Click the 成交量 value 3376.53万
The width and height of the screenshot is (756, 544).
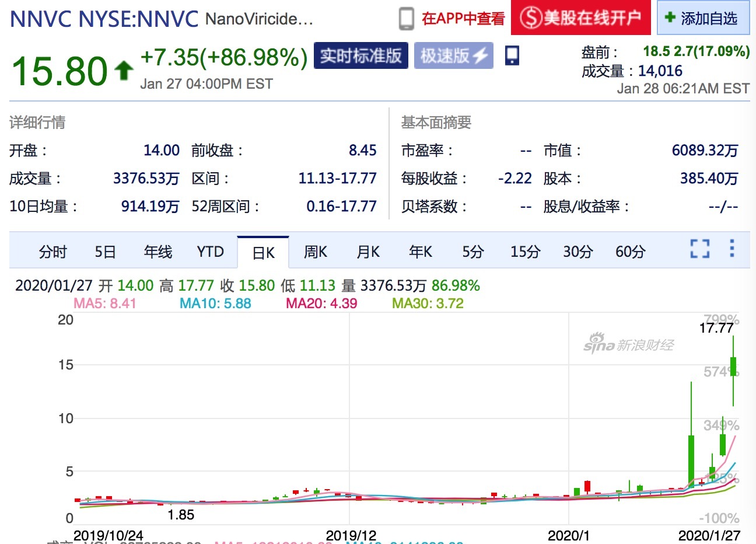click(x=146, y=179)
